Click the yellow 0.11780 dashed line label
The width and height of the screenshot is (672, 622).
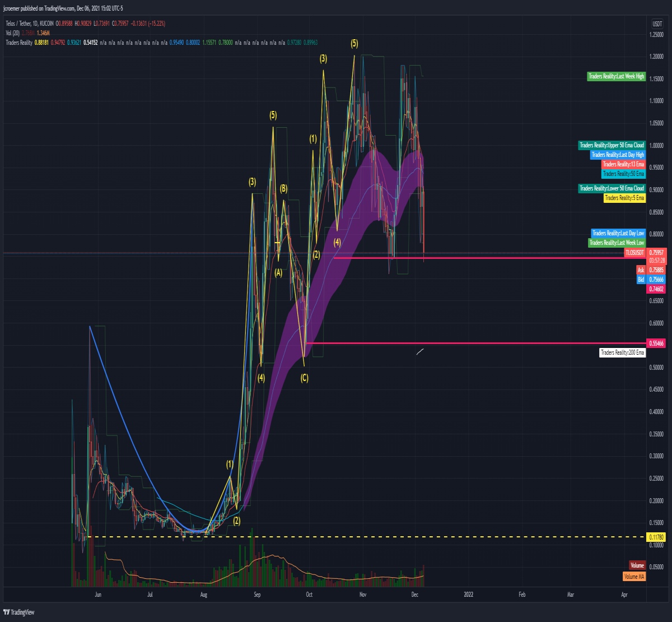point(656,537)
